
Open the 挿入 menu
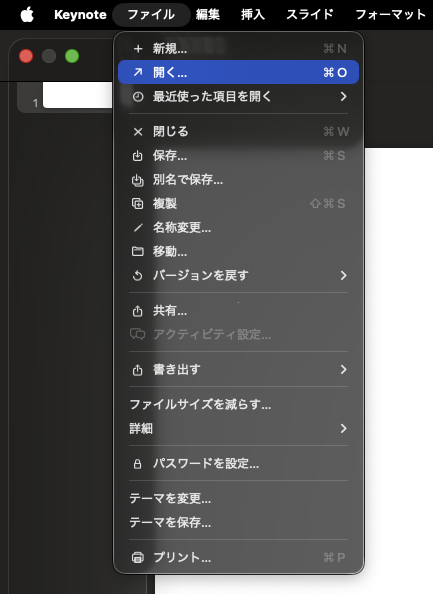(253, 15)
